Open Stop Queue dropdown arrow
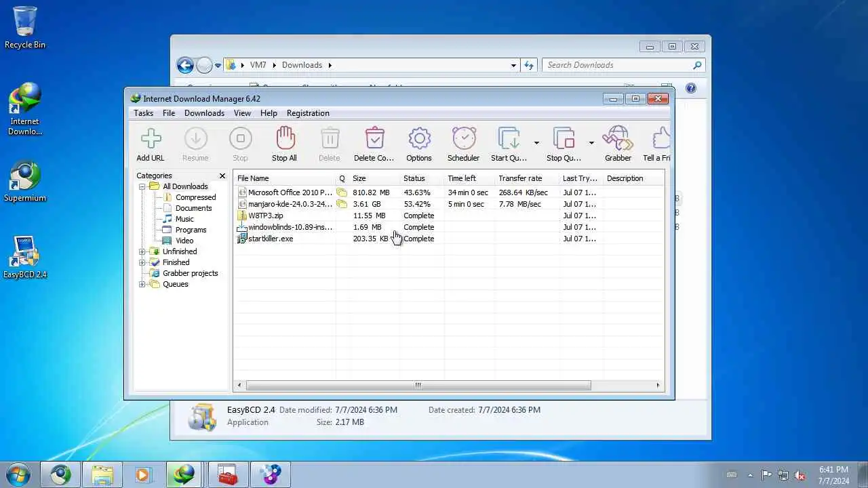This screenshot has height=488, width=868. tap(591, 143)
